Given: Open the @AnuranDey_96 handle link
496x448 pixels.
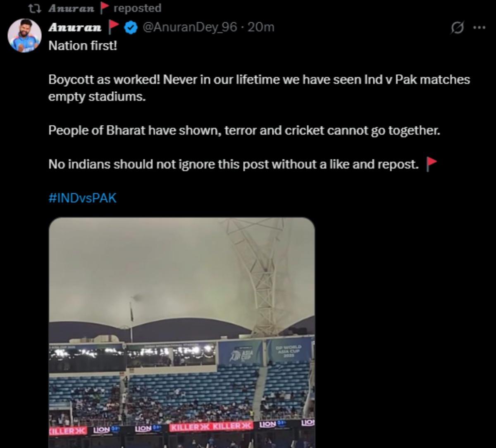Looking at the screenshot, I should coord(190,28).
